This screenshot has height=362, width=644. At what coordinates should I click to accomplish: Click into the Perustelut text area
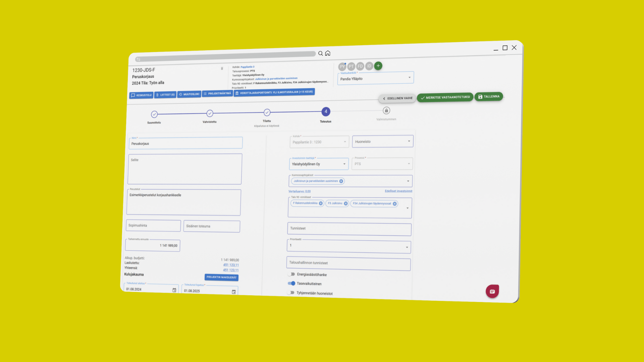[184, 202]
